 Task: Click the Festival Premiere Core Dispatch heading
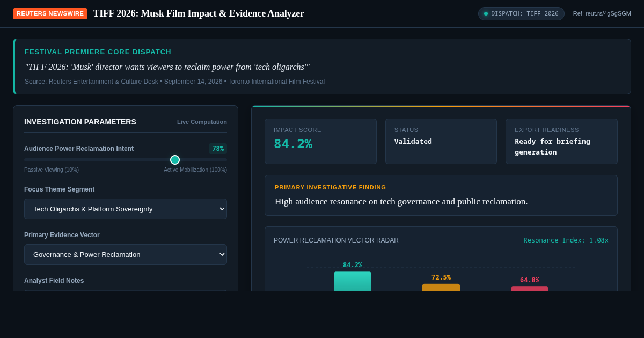click(x=98, y=52)
